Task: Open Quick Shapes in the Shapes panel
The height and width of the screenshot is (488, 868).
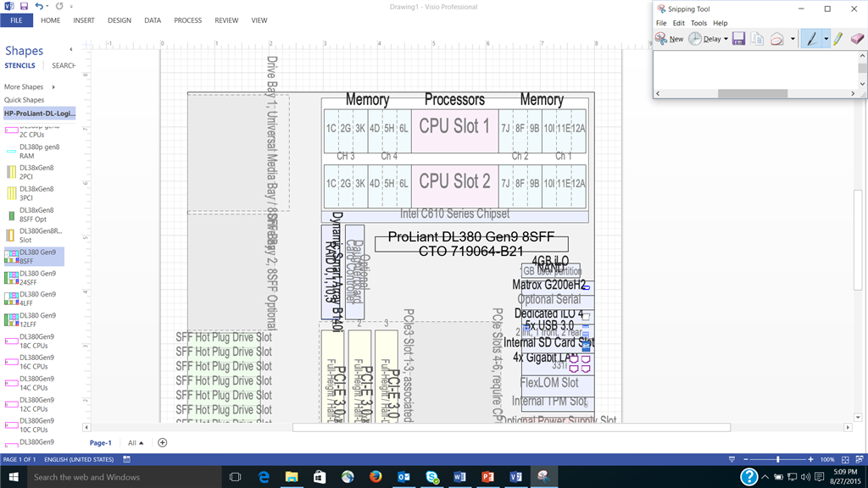Action: click(24, 100)
